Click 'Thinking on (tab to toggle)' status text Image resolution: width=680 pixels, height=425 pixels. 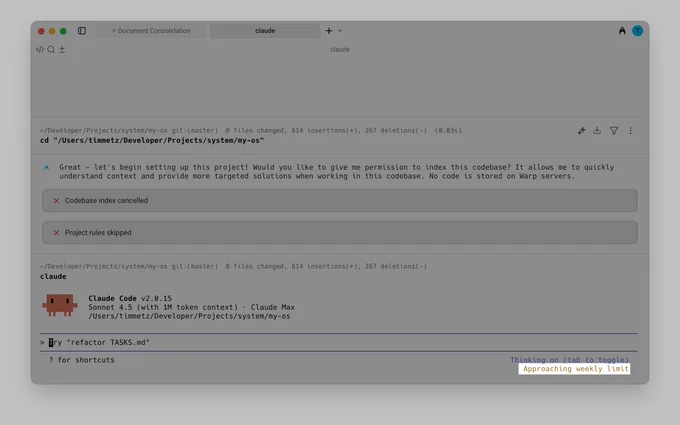(569, 360)
